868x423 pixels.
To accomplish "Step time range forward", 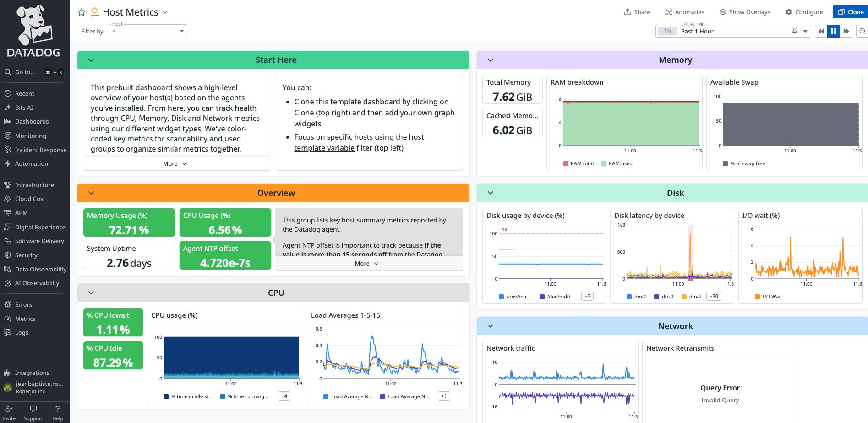I will pos(846,31).
